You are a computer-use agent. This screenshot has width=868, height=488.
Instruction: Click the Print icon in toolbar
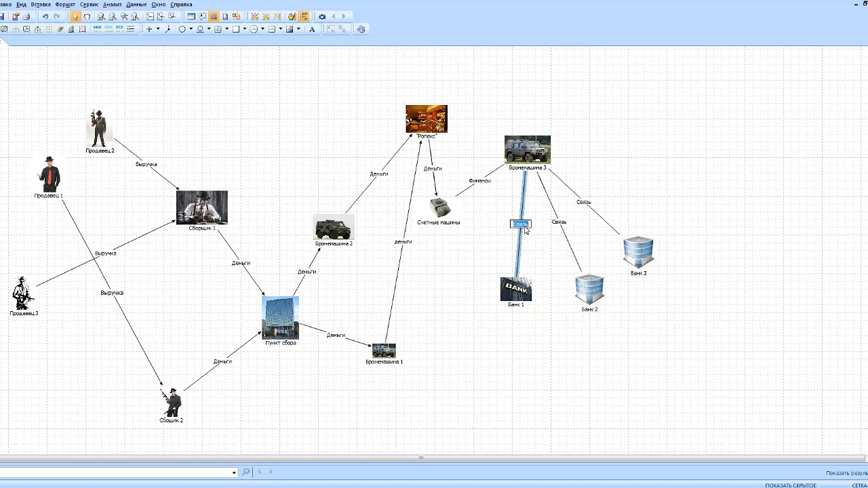click(26, 16)
